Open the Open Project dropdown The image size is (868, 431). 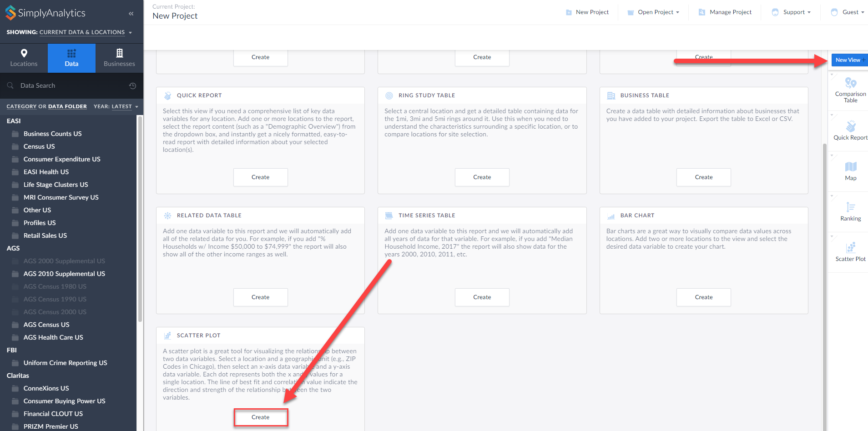[653, 12]
